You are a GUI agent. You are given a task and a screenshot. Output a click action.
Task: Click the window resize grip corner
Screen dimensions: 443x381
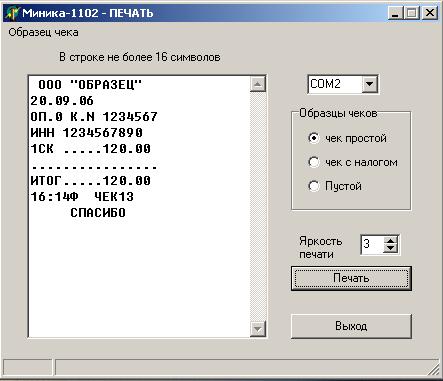coord(434,368)
